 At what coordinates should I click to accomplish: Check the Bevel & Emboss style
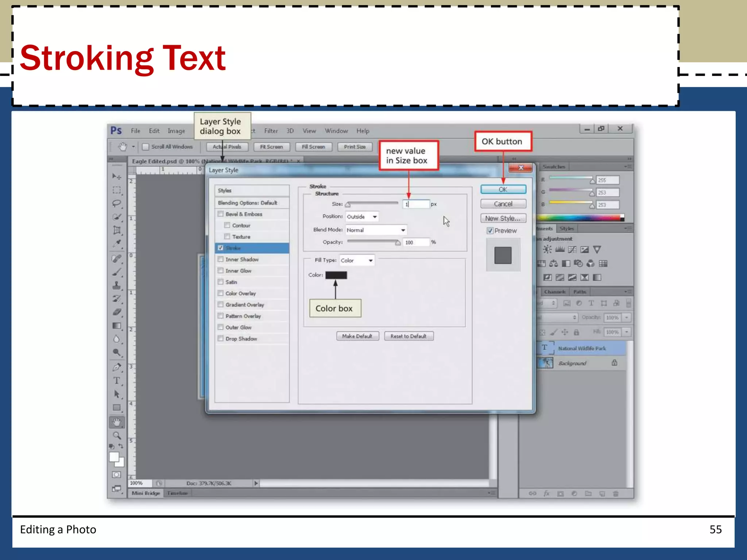pos(220,214)
